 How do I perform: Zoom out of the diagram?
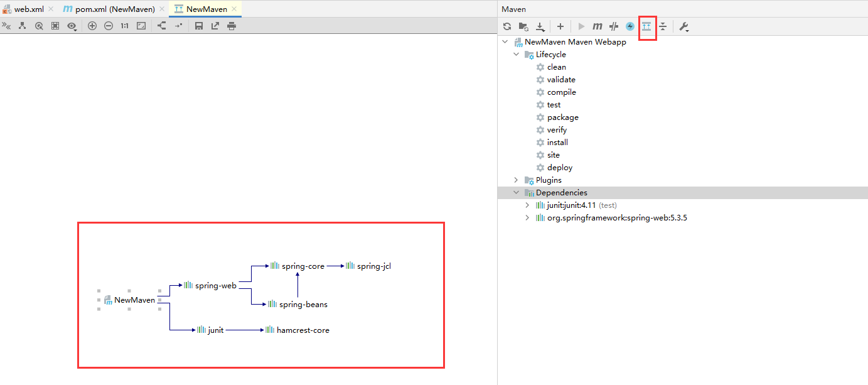pyautogui.click(x=109, y=26)
